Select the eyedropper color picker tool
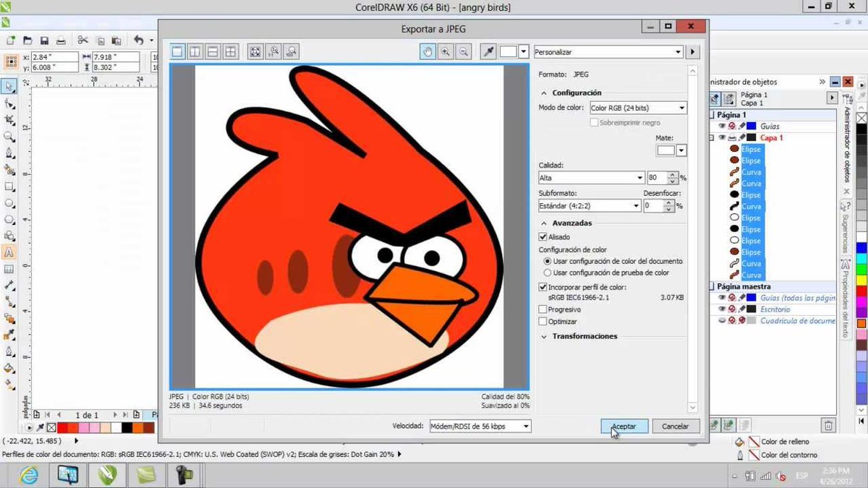Screen dimensions: 868x488 [489, 51]
